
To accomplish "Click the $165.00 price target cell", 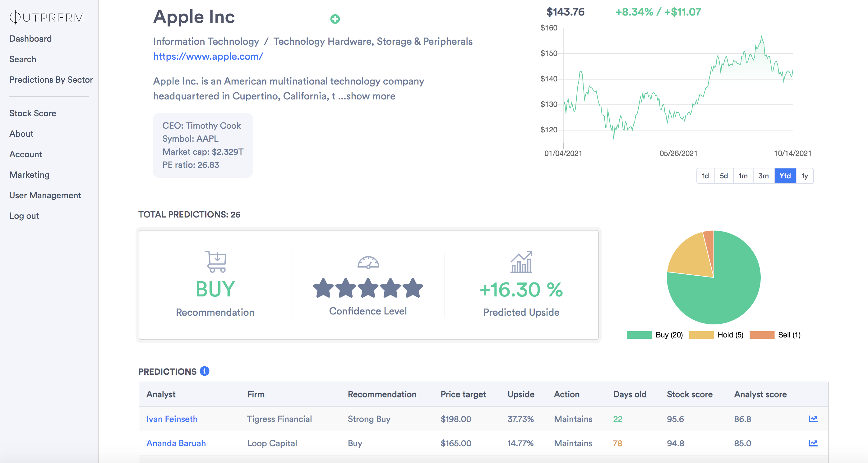I will 456,443.
